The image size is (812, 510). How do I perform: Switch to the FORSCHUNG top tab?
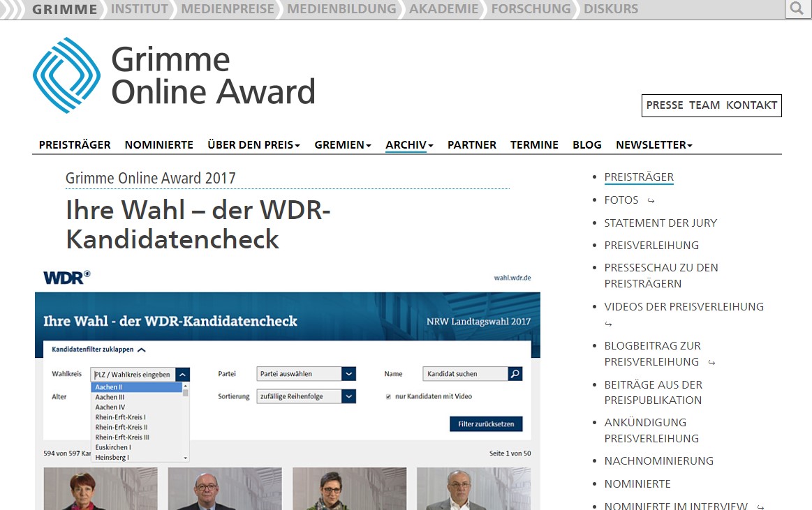point(531,9)
